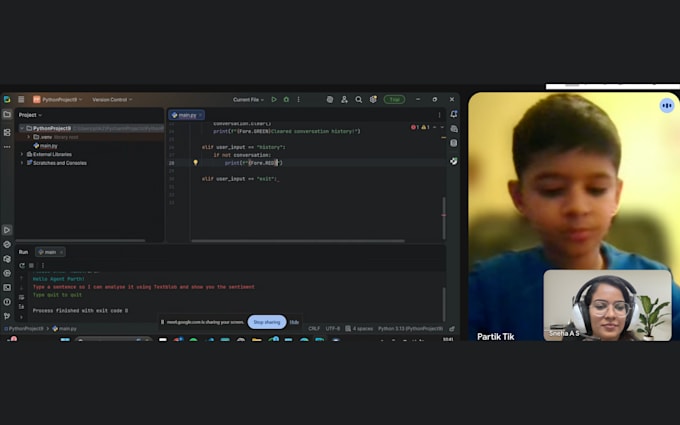Click the Project panel horizontal scrollbar
The width and height of the screenshot is (680, 425).
[81, 240]
